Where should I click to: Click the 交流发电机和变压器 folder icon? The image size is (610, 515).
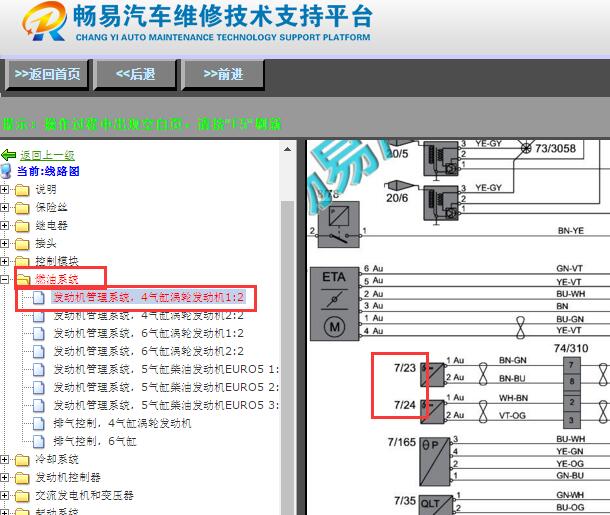pyautogui.click(x=22, y=496)
